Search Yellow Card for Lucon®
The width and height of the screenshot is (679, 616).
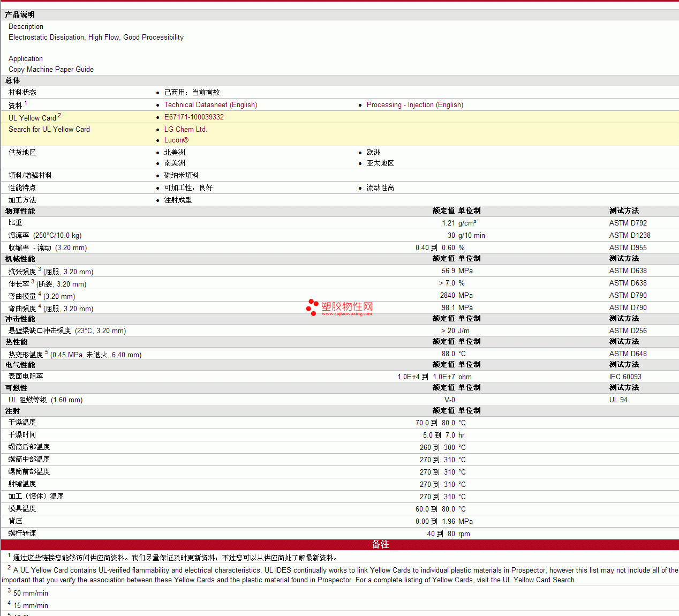point(176,140)
